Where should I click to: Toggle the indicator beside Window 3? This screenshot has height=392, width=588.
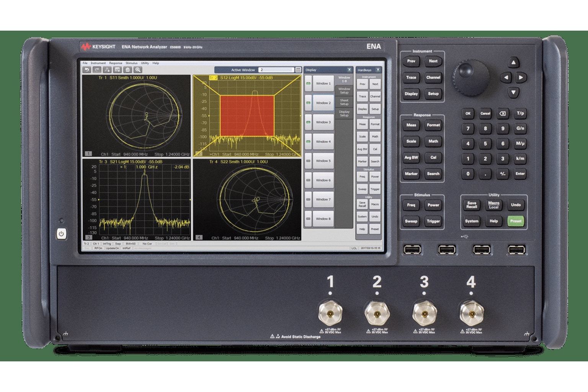point(308,122)
